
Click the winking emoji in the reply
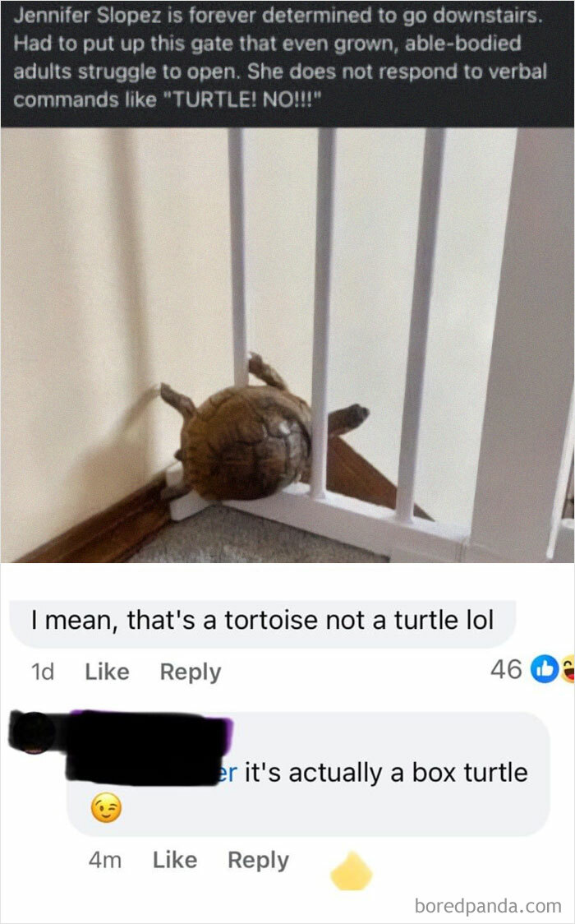tap(106, 807)
